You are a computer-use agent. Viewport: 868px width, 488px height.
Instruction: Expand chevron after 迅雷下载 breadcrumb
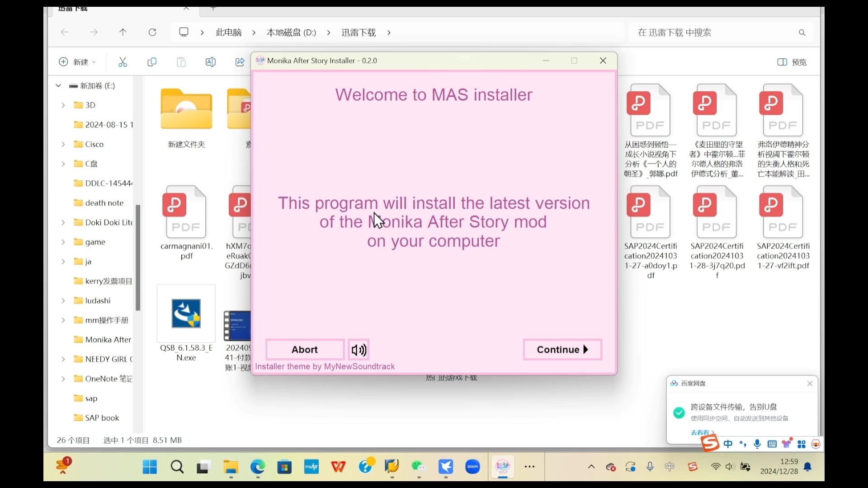[x=389, y=33]
